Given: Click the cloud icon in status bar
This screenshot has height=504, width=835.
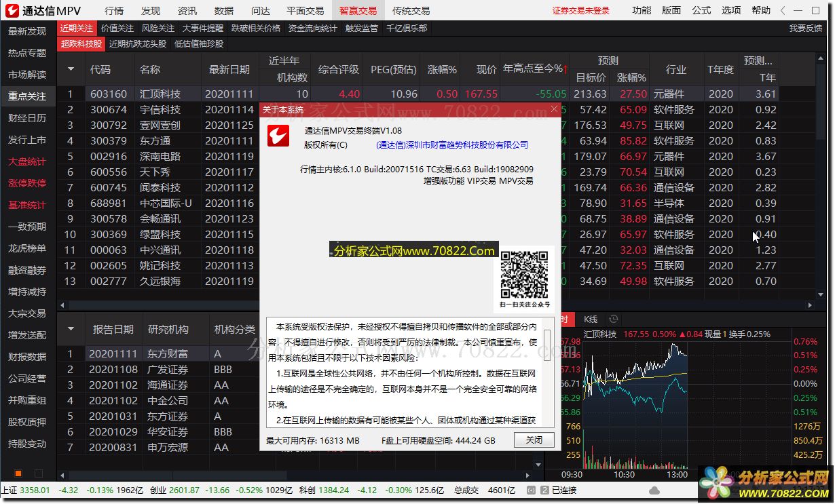Looking at the screenshot, I should (654, 490).
